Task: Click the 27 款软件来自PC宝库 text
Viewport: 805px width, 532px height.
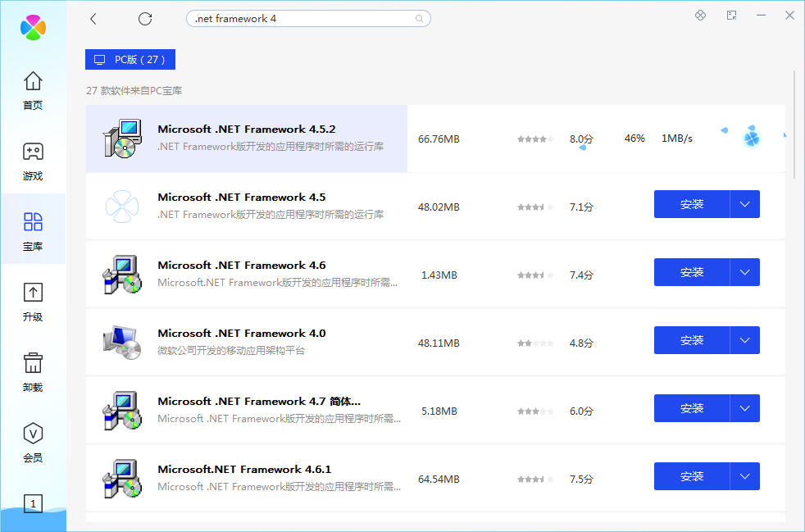Action: tap(134, 91)
